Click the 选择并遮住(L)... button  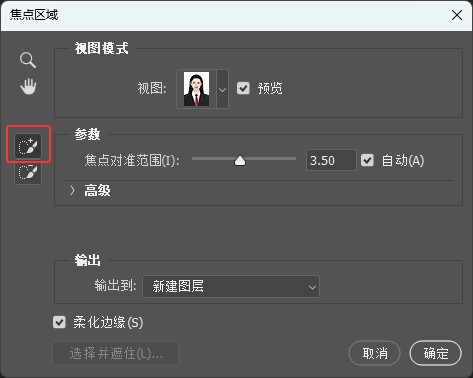116,353
